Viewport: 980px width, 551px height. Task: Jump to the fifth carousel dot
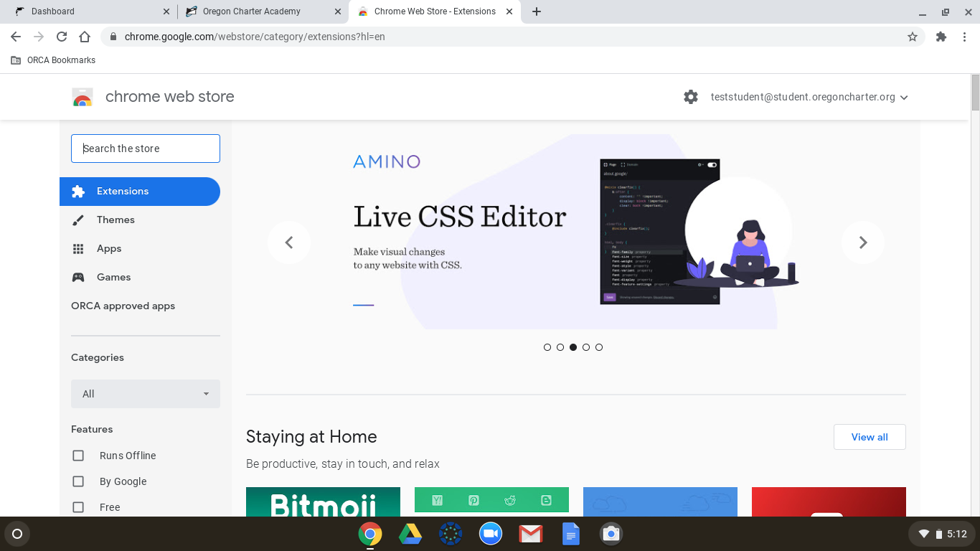[599, 347]
